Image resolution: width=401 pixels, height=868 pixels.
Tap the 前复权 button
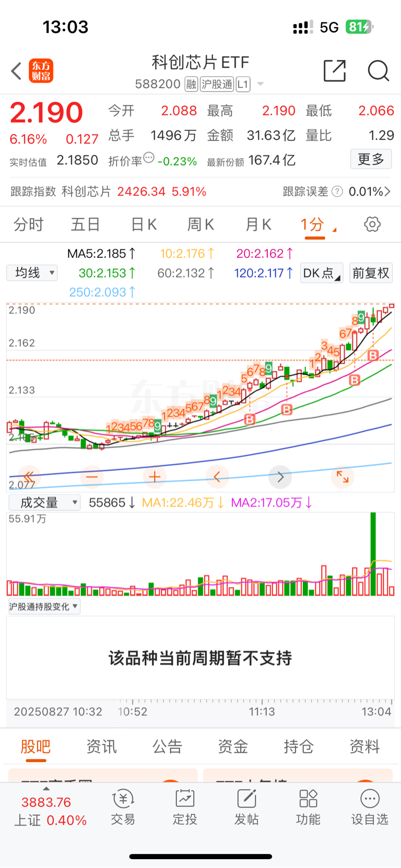(x=371, y=273)
